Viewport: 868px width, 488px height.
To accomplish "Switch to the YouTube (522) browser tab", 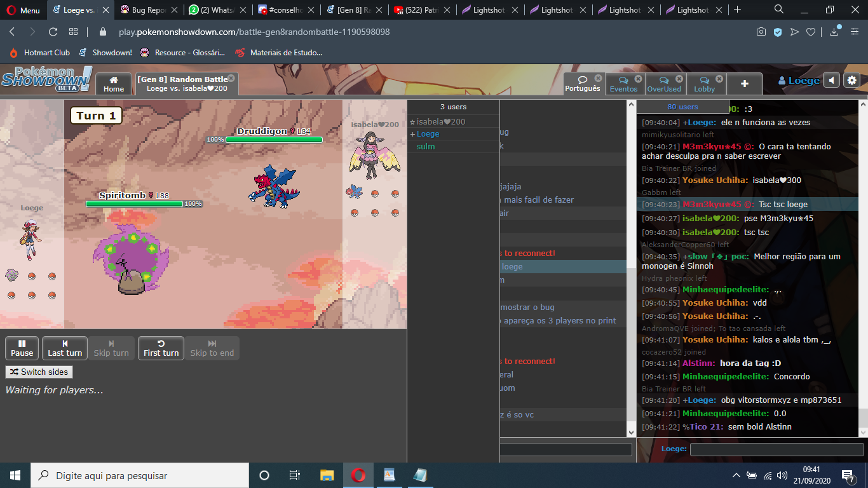I will [x=421, y=10].
